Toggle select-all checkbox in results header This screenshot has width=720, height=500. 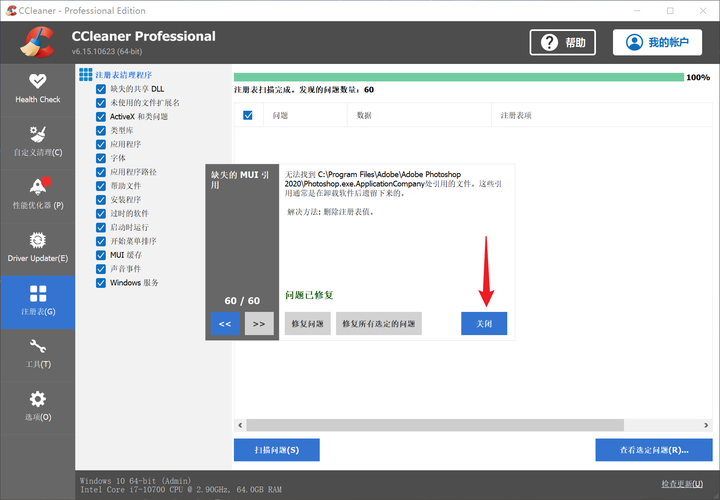pos(248,115)
